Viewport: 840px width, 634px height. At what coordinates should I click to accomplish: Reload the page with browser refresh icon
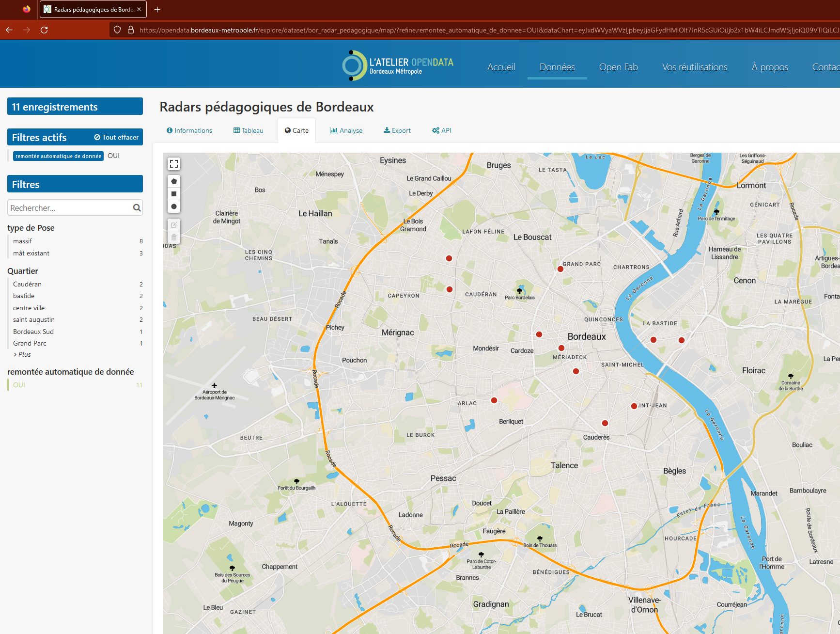coord(44,30)
